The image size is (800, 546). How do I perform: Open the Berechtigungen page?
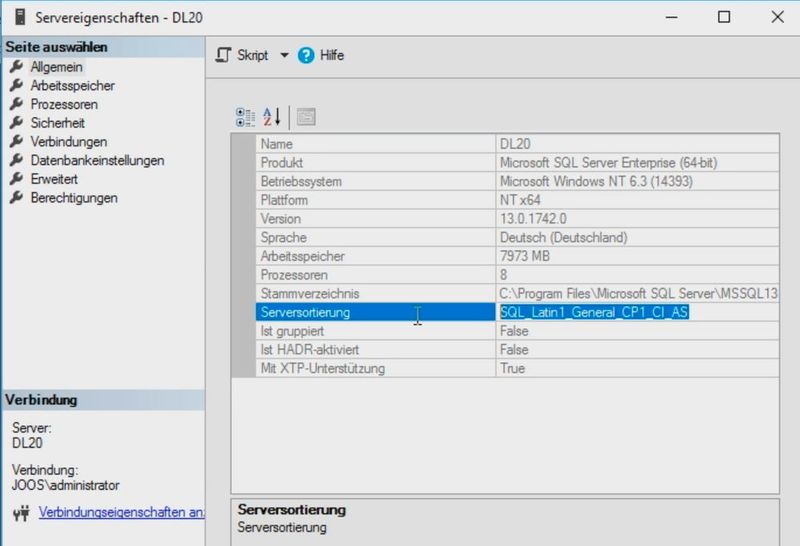click(74, 198)
